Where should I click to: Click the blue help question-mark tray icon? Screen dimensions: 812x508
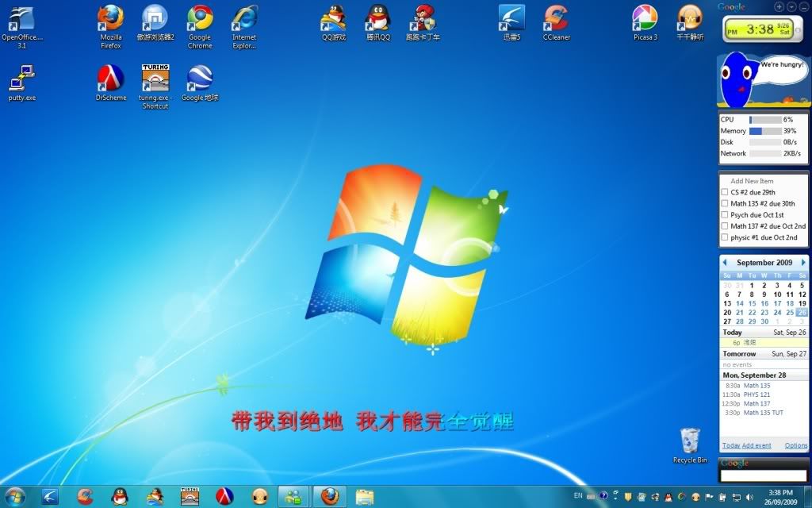coord(603,496)
